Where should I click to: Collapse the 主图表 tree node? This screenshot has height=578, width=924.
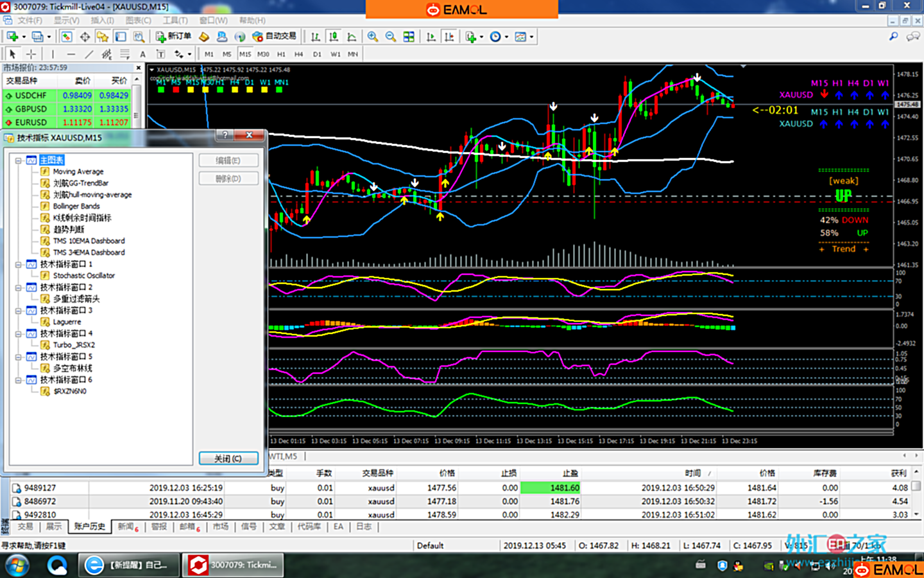(18, 160)
